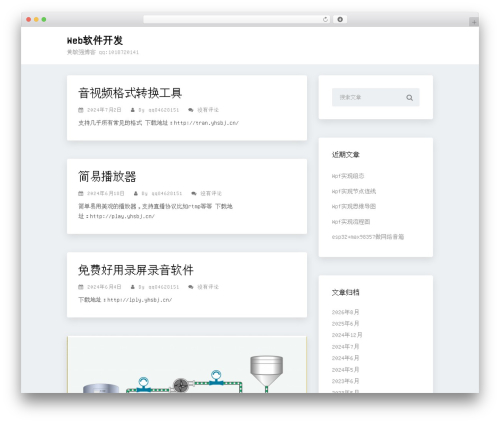Click the browser reload icon

point(325,20)
